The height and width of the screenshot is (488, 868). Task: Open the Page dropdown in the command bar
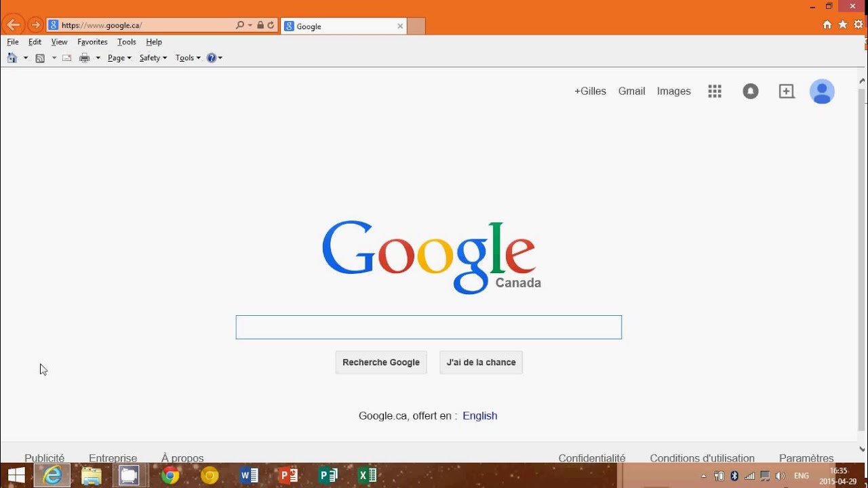click(x=119, y=58)
